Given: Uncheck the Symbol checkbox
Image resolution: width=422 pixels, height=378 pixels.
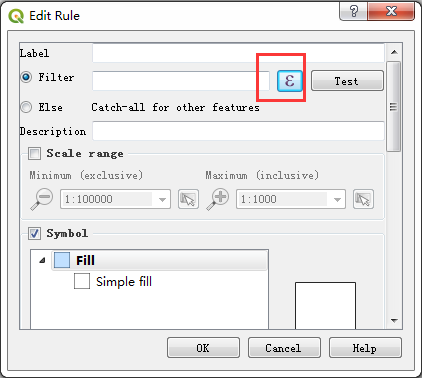Looking at the screenshot, I should [35, 233].
